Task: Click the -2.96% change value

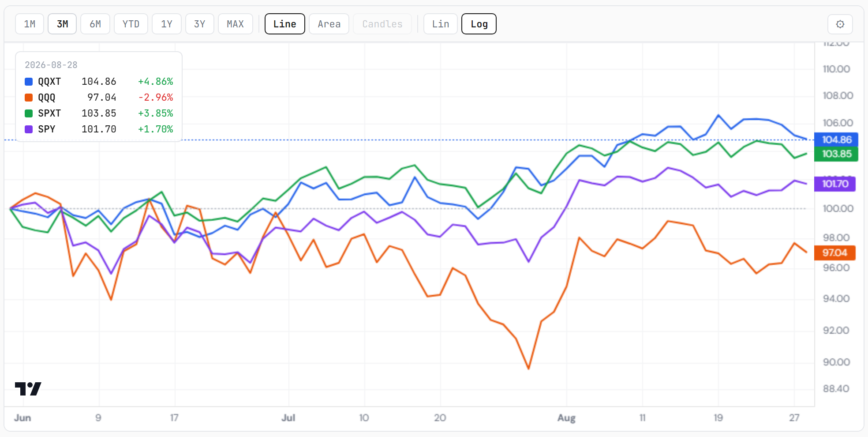Action: pos(155,98)
